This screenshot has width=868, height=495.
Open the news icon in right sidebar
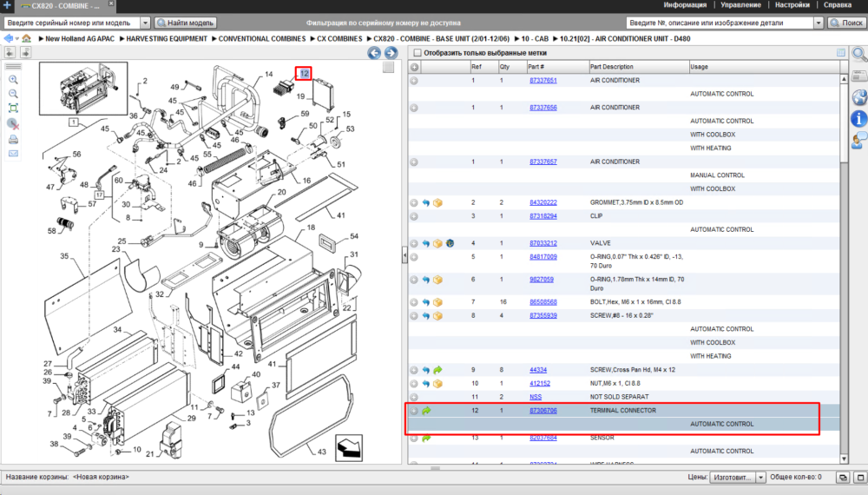coord(859,76)
